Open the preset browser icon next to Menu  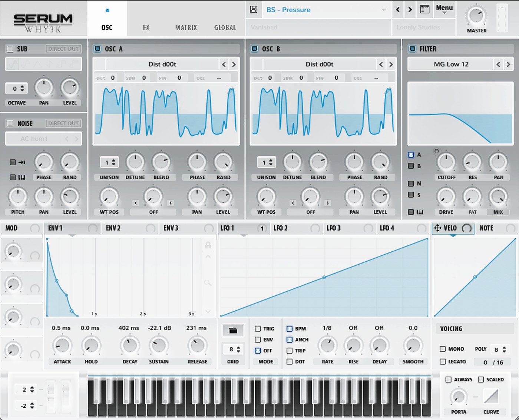pyautogui.click(x=424, y=10)
